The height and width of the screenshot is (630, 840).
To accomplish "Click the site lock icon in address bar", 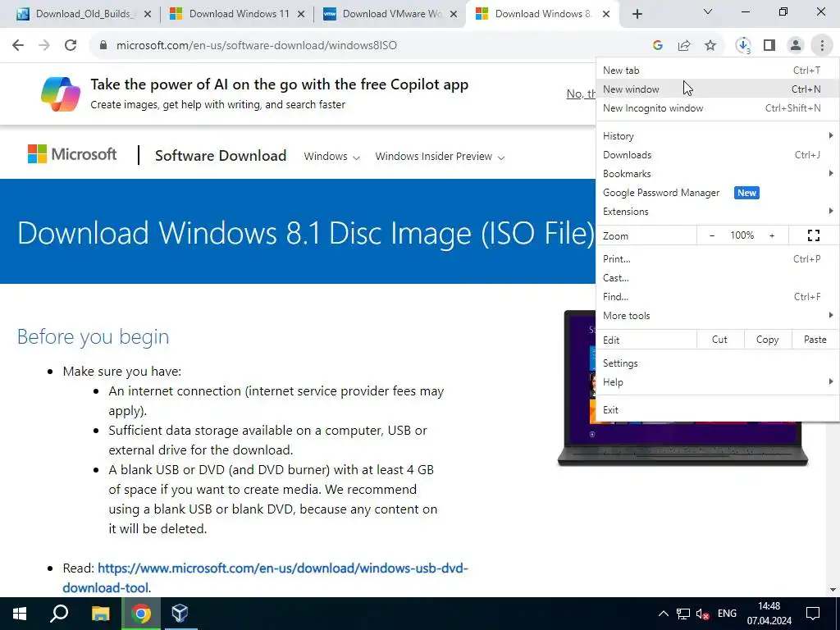I will point(103,46).
